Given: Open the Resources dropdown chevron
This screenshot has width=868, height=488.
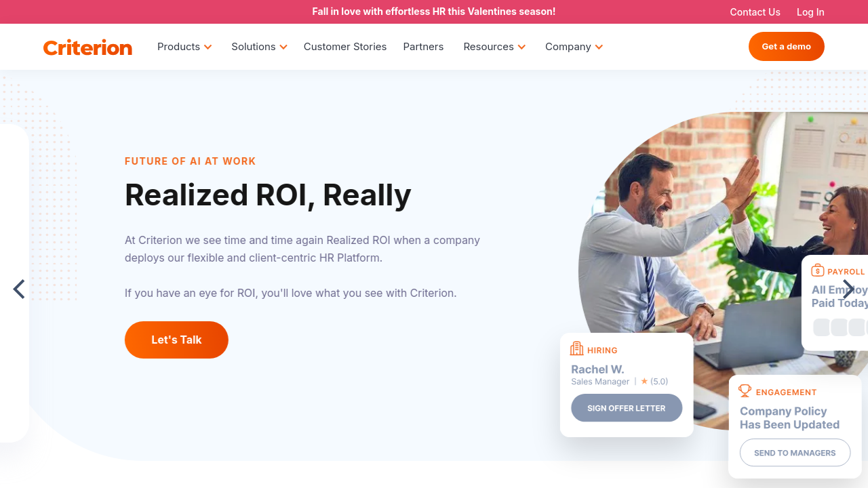Looking at the screenshot, I should pos(522,47).
